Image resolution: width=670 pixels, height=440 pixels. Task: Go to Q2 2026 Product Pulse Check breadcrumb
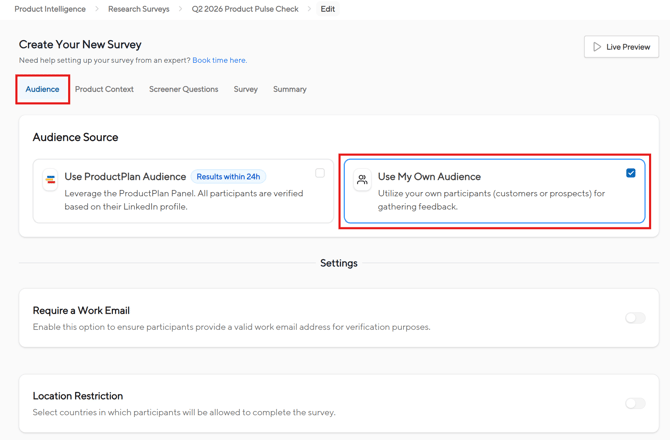point(245,9)
